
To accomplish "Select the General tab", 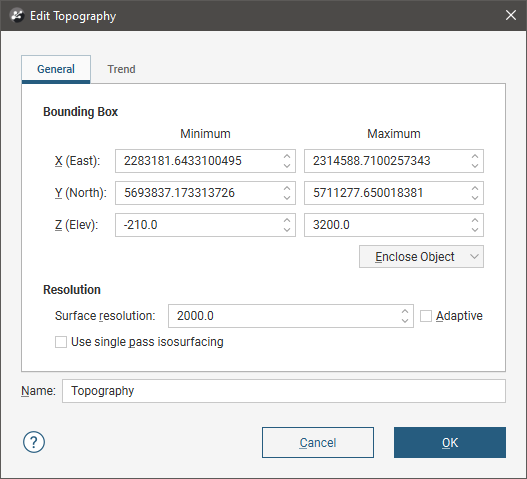I will [x=56, y=69].
